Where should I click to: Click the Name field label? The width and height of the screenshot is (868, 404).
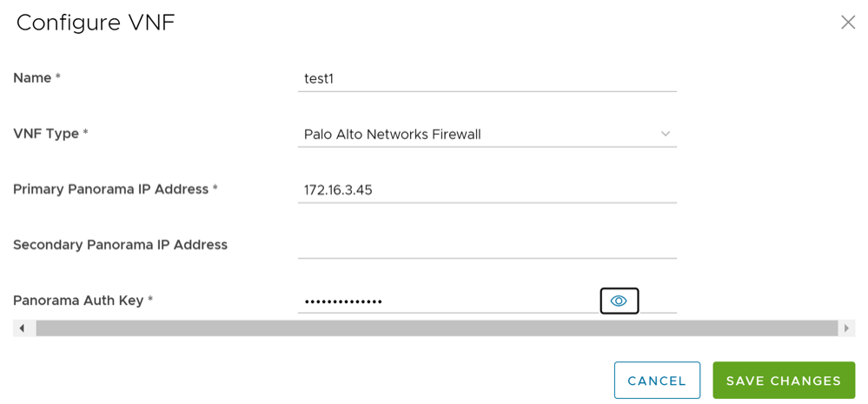33,78
